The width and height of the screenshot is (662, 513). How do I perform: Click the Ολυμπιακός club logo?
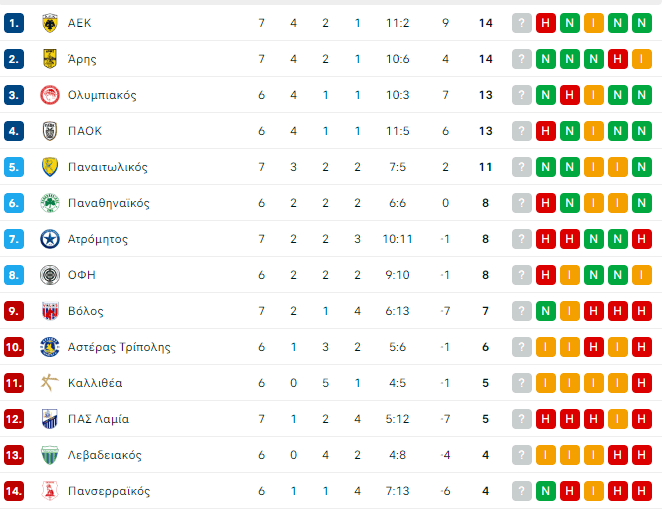[x=49, y=95]
